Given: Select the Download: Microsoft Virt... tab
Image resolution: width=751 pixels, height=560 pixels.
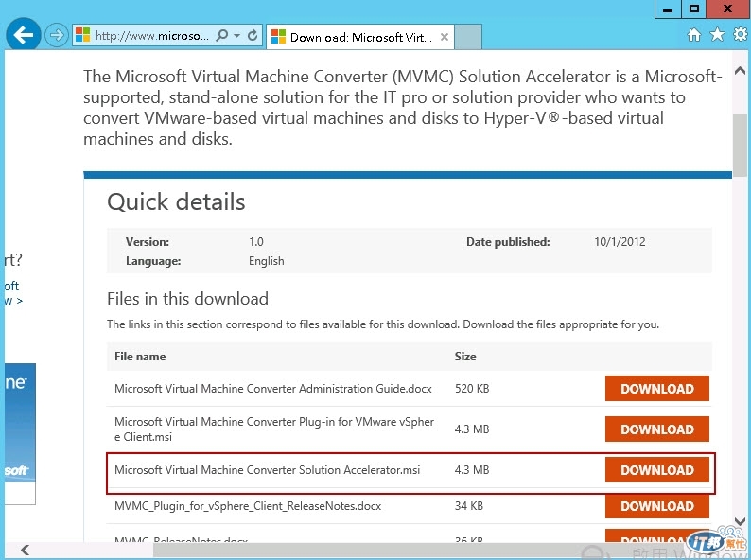Looking at the screenshot, I should point(359,37).
